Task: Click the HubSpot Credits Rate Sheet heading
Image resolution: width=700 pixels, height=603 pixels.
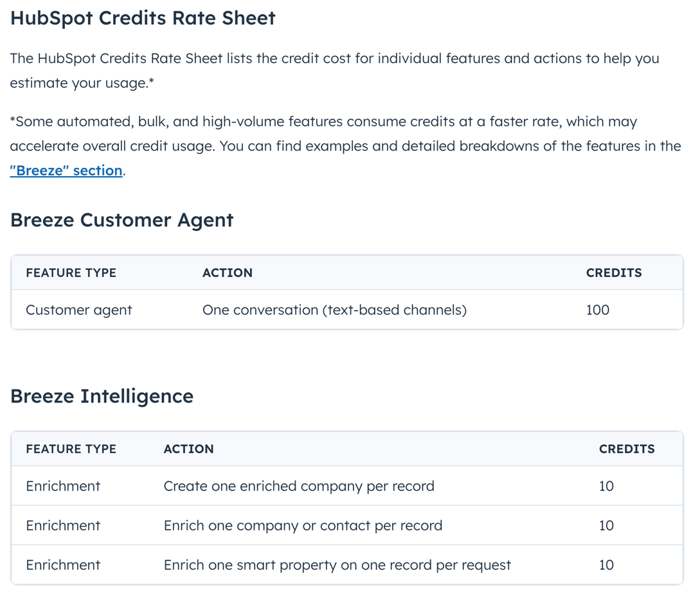Action: click(142, 18)
